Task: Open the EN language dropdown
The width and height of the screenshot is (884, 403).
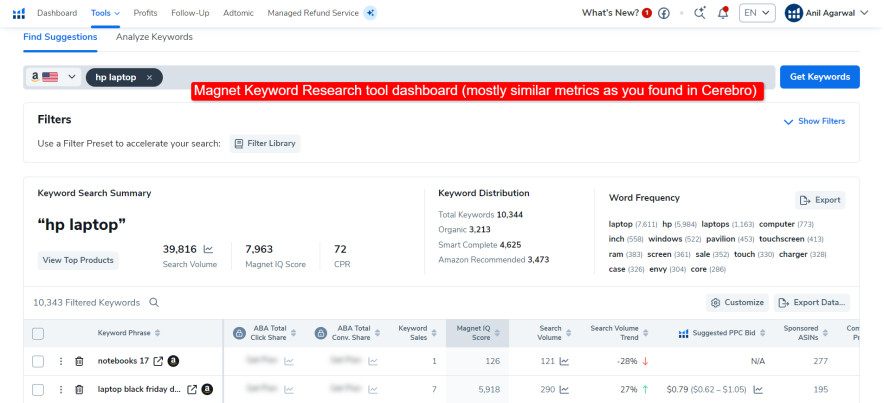Action: [x=757, y=13]
